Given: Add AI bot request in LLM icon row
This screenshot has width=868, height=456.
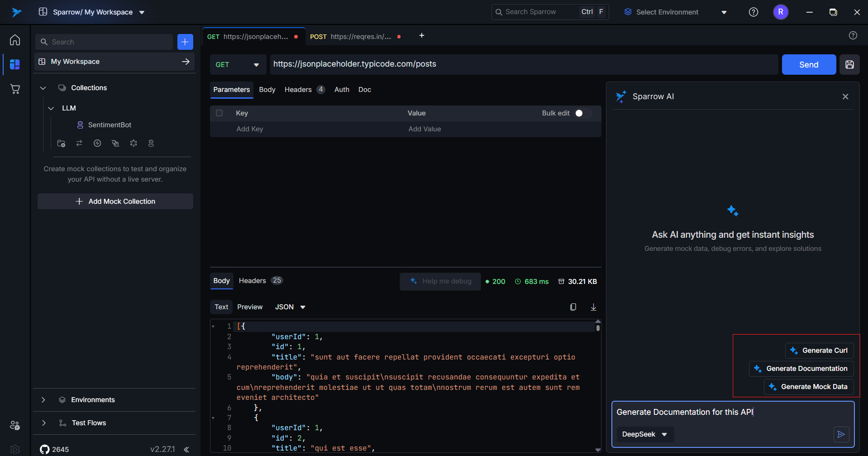Looking at the screenshot, I should pyautogui.click(x=151, y=143).
